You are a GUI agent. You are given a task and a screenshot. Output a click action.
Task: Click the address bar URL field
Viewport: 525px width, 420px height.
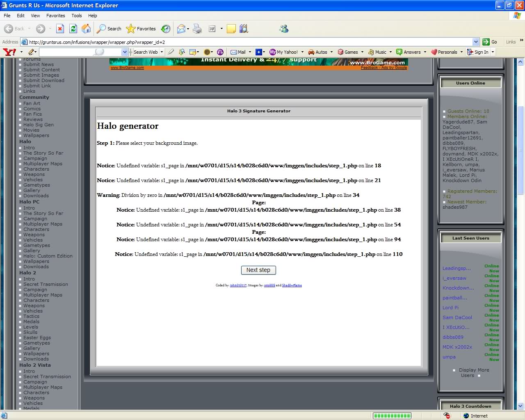[x=250, y=42]
